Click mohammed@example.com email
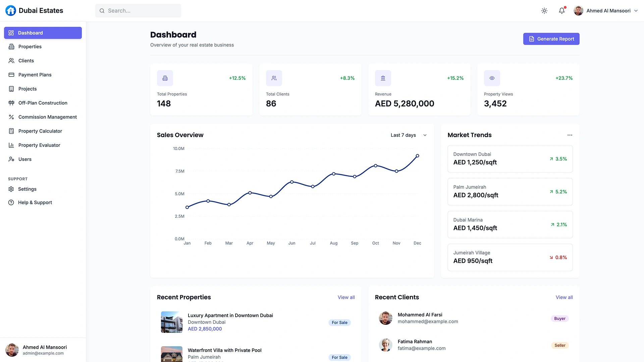 [x=428, y=321]
